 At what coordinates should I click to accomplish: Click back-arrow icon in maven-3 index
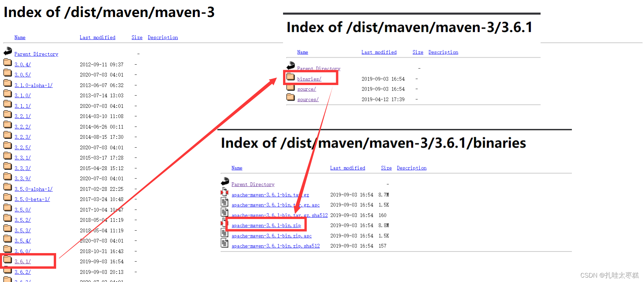[x=7, y=51]
